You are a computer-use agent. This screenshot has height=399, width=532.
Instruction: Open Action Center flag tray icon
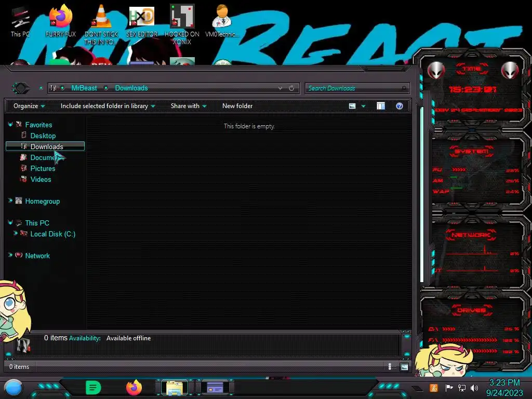449,388
